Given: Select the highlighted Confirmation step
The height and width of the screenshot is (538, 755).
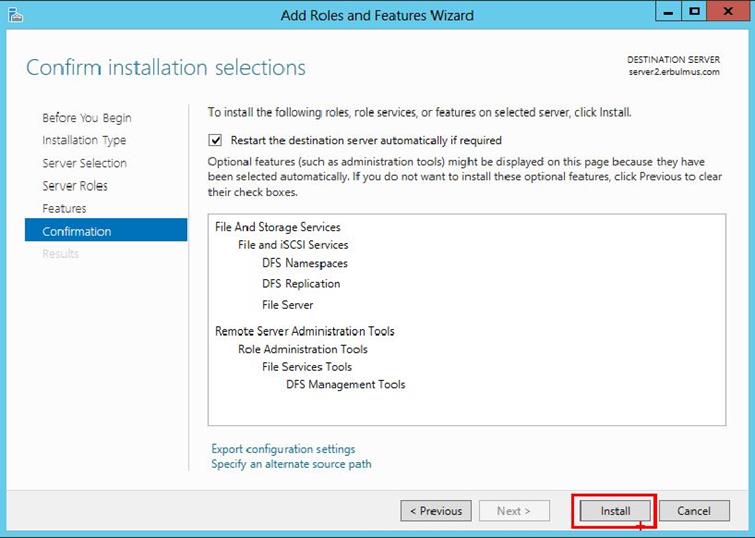Looking at the screenshot, I should click(77, 232).
